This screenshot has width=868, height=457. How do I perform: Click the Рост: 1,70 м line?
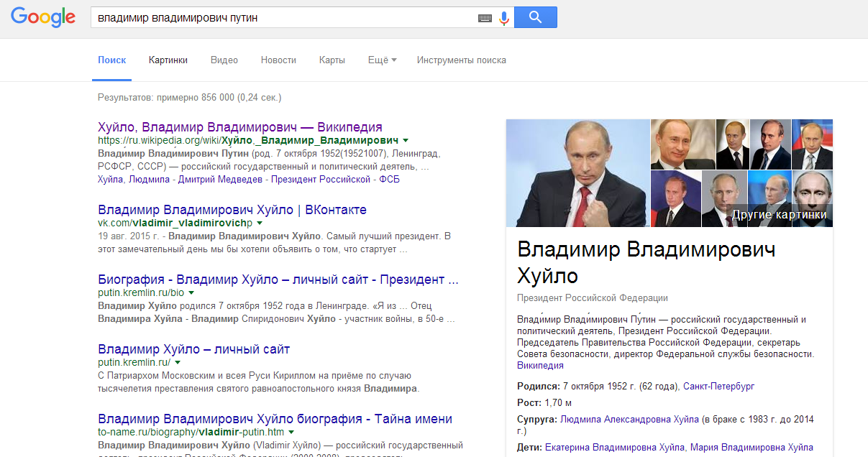tap(544, 402)
